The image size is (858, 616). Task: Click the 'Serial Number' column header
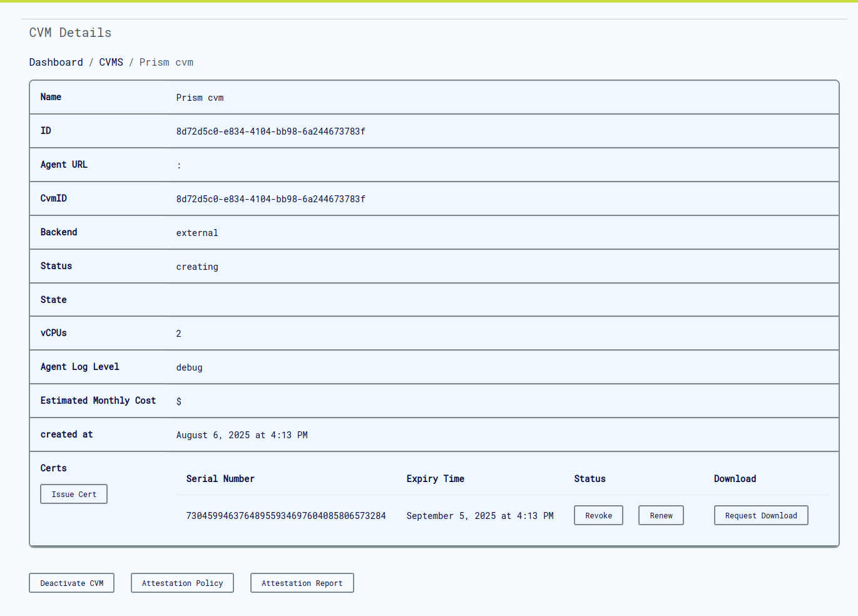[x=220, y=479]
